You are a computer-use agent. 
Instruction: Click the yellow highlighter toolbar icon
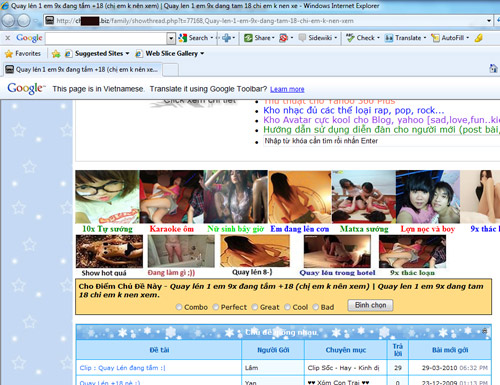point(479,38)
